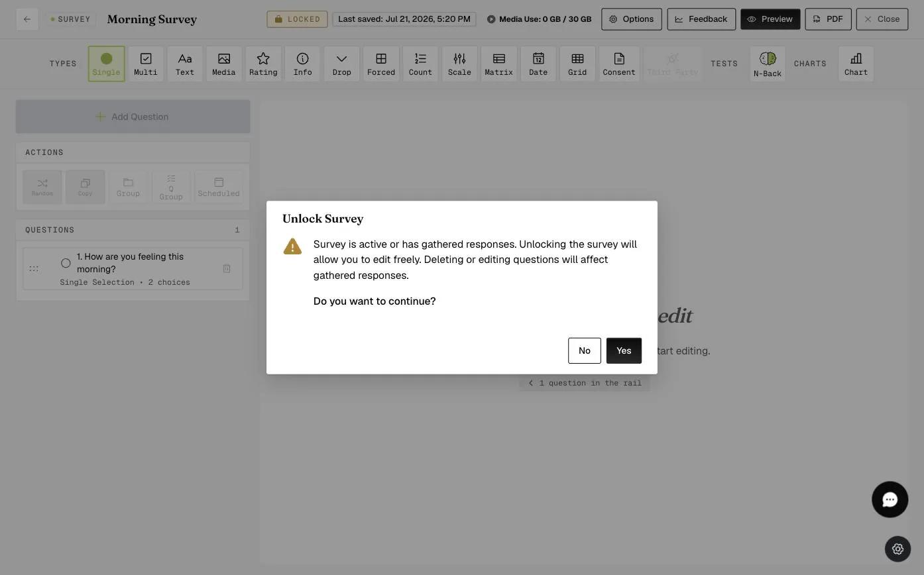Click the LOCKED status badge
The height and width of the screenshot is (575, 924).
(297, 19)
